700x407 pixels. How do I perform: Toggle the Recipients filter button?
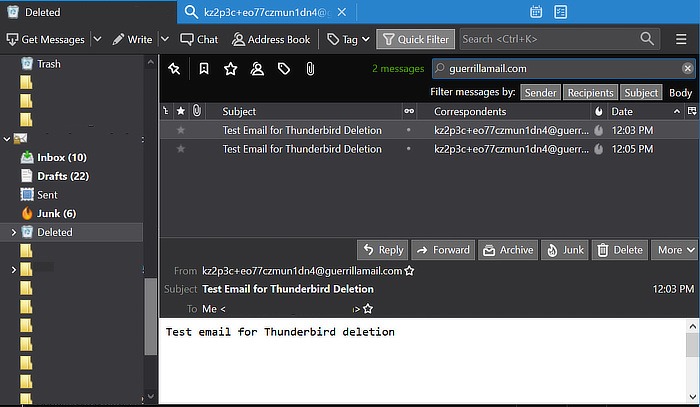coord(590,92)
